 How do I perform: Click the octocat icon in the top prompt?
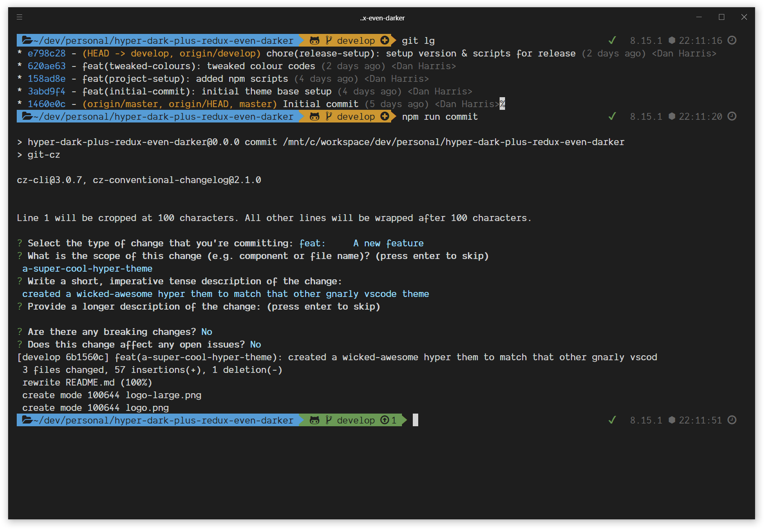[x=314, y=40]
